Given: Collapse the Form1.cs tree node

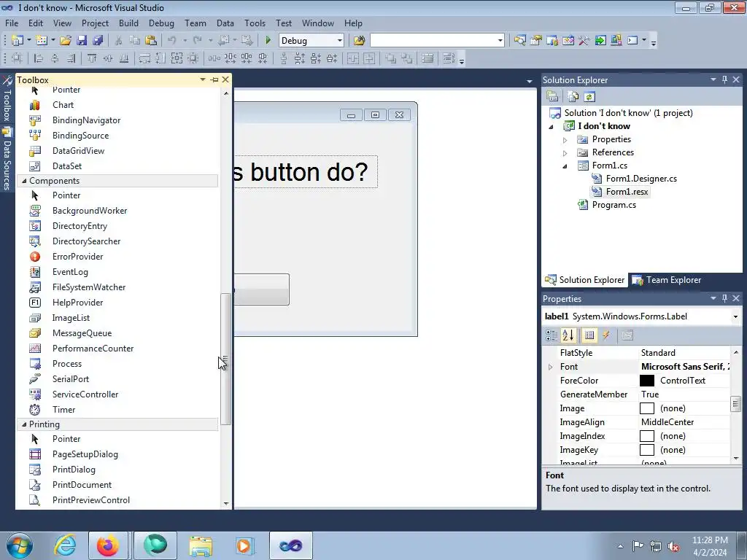Looking at the screenshot, I should [x=565, y=166].
